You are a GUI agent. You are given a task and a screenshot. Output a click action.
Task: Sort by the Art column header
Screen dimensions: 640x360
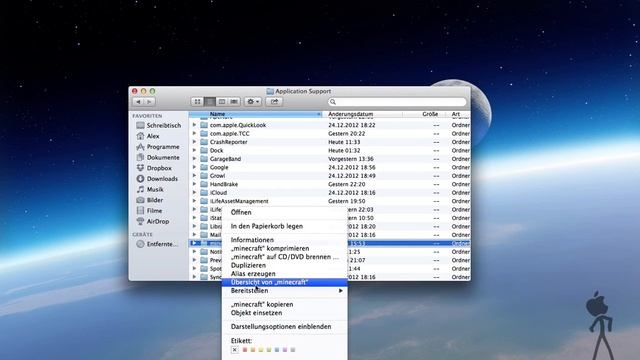coord(458,114)
